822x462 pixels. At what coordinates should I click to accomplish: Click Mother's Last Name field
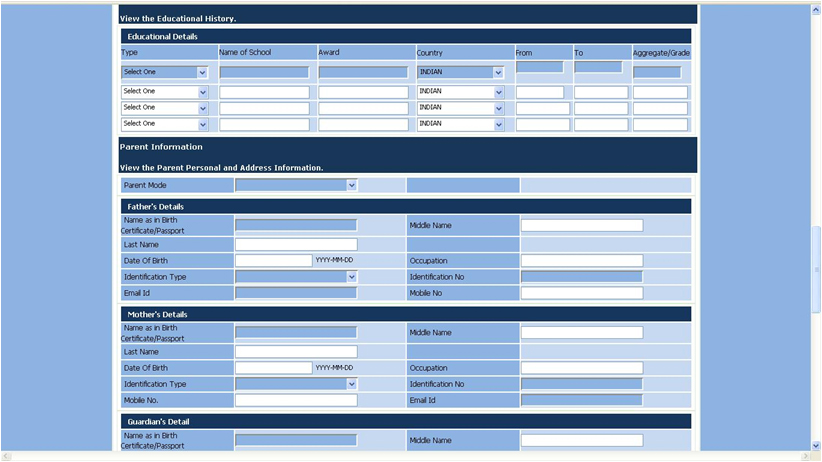pos(296,351)
